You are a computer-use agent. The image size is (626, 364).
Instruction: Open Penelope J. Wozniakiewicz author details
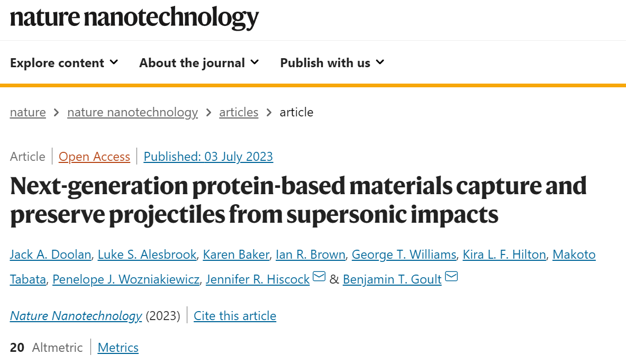tap(126, 279)
